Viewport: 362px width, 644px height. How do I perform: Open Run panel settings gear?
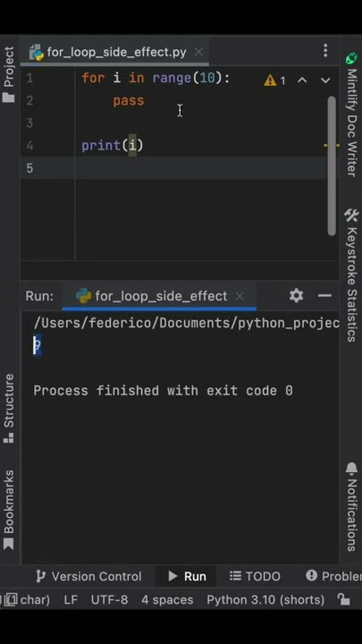coord(297,296)
